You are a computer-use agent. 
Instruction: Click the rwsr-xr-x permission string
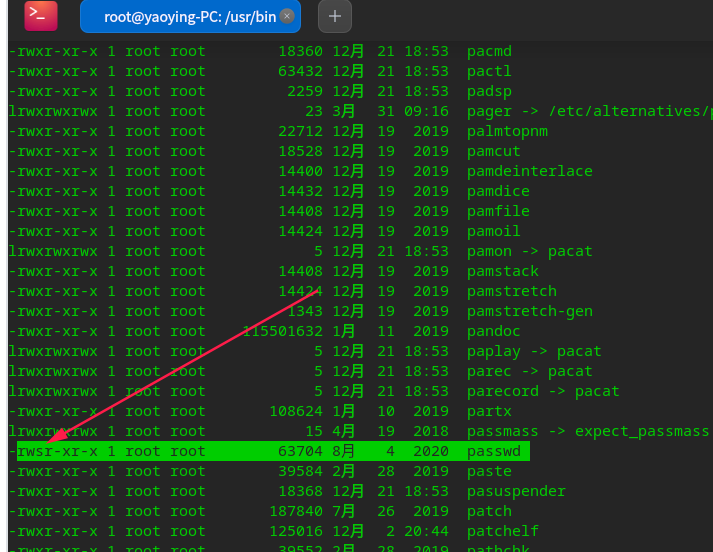(57, 451)
